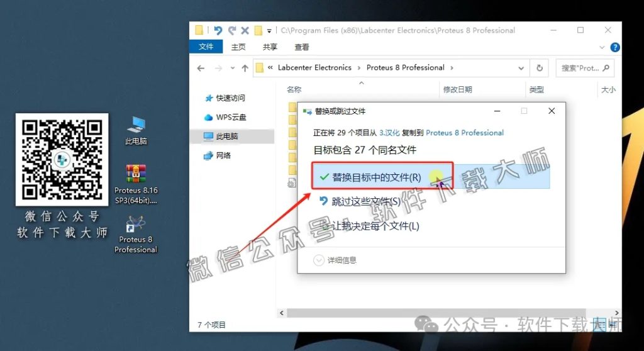Sort by the 修改日期 column header

[458, 89]
